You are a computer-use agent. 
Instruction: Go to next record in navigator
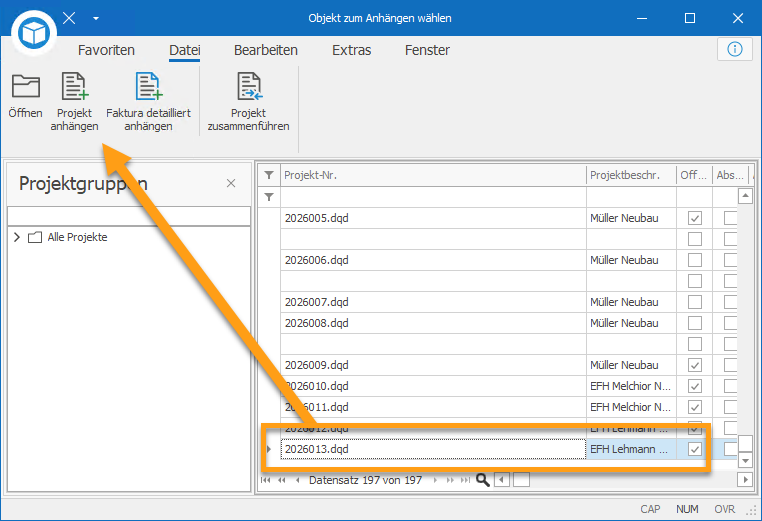point(435,480)
